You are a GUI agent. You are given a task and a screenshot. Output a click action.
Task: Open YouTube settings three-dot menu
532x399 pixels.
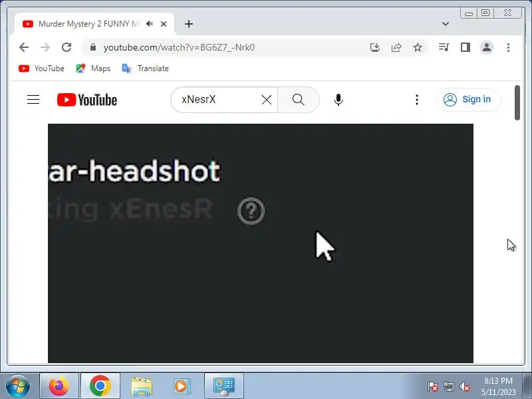(x=417, y=100)
